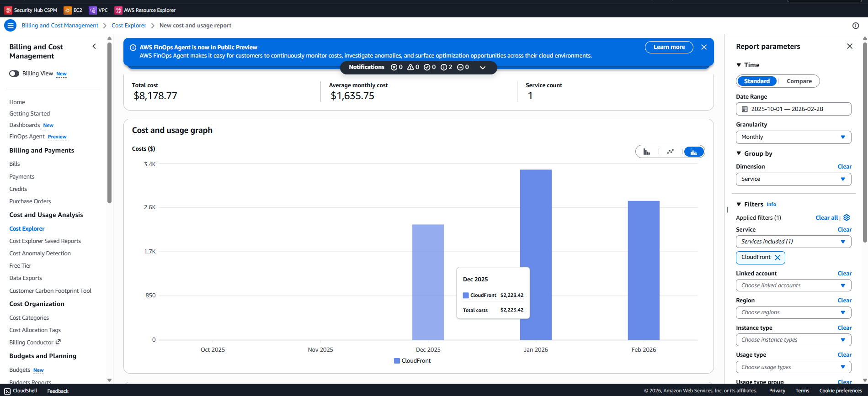Open the Choose regions dropdown

pyautogui.click(x=793, y=312)
